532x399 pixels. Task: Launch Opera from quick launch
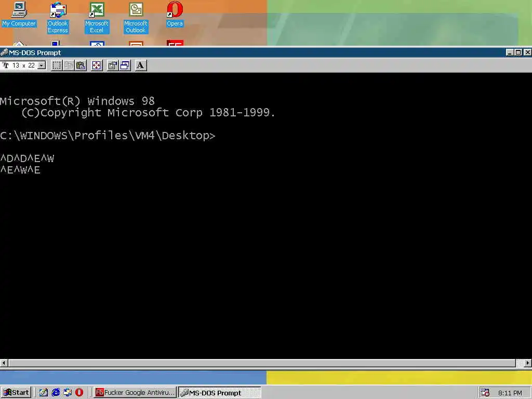pos(79,392)
